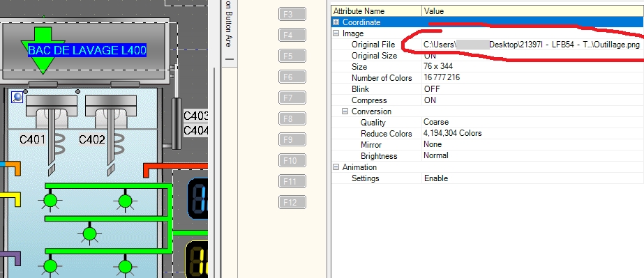The image size is (644, 278).
Task: Collapse the Image attribute group
Action: 336,33
